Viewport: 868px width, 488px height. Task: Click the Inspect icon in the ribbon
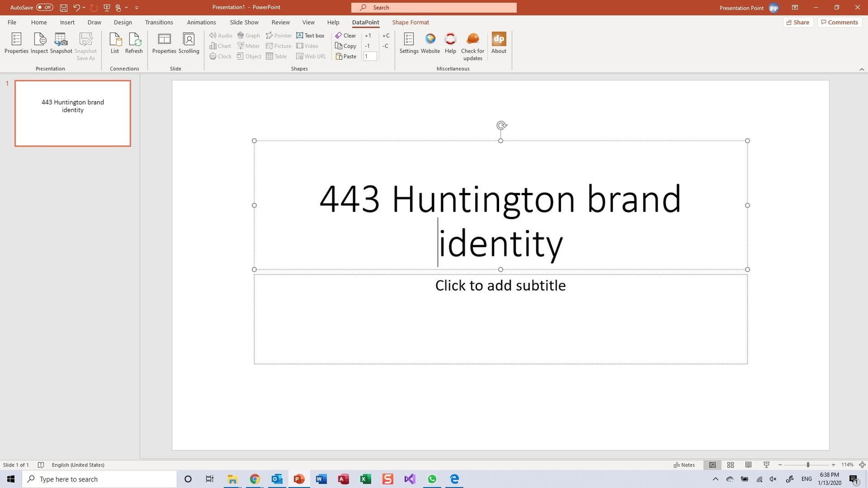[39, 43]
